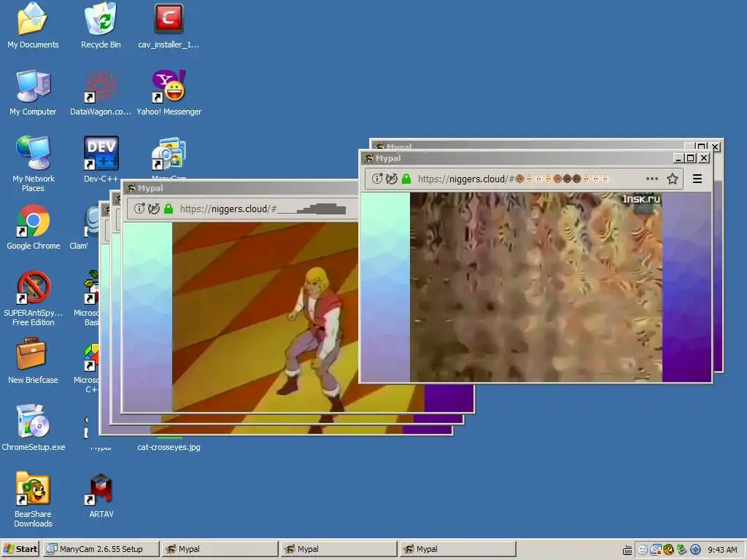
Task: Click the address bar in He-Man cartoon window
Action: pos(243,209)
